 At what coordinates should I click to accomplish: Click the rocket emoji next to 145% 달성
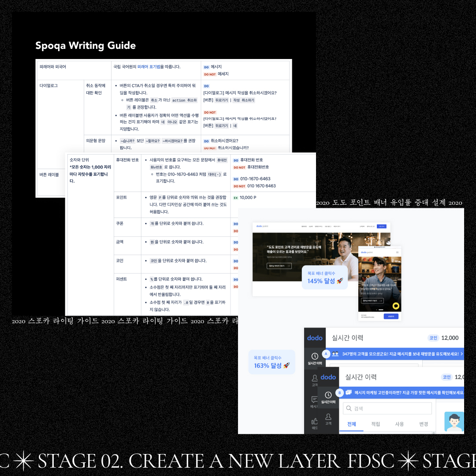(340, 281)
